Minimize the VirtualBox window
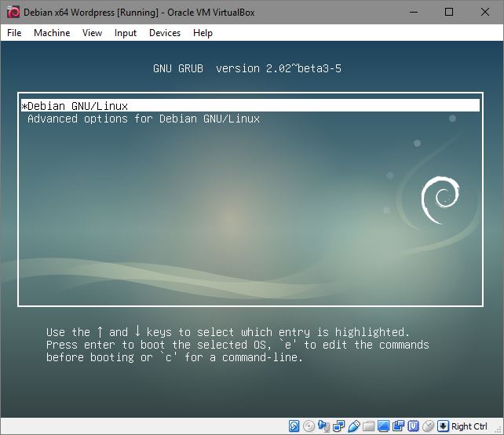 coord(414,13)
